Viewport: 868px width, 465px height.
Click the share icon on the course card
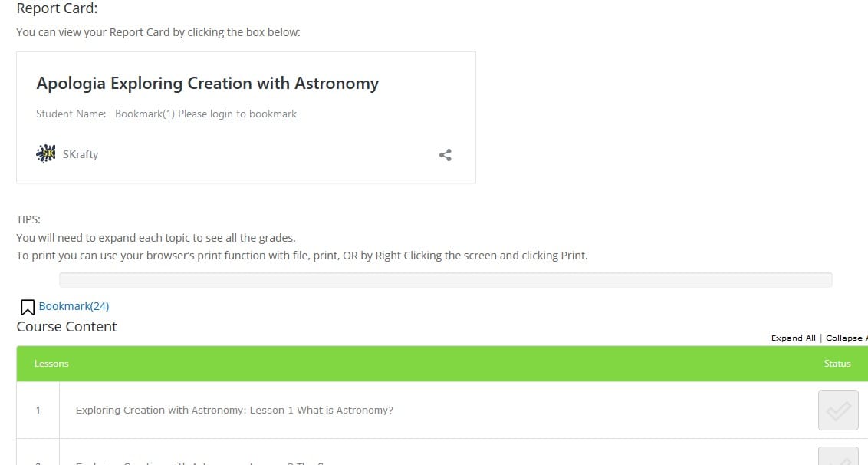(x=445, y=155)
